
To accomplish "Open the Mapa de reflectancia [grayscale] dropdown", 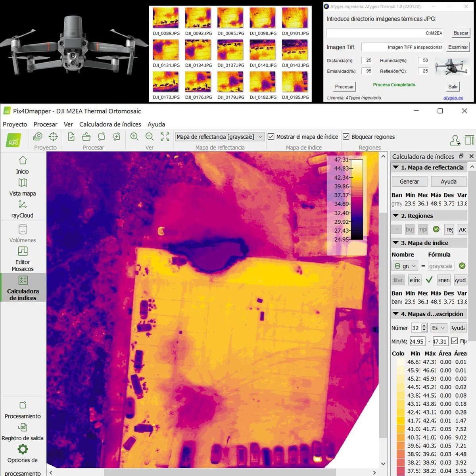I will pos(220,136).
